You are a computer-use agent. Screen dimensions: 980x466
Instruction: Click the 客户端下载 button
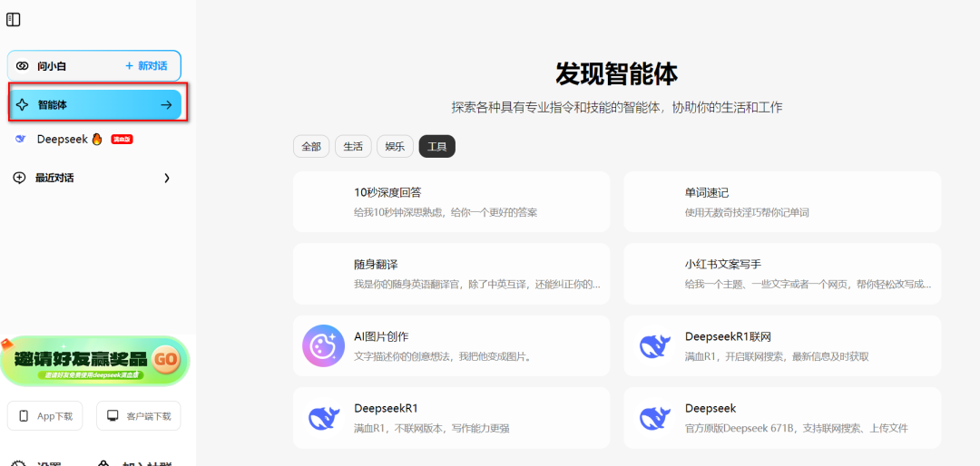tap(139, 416)
